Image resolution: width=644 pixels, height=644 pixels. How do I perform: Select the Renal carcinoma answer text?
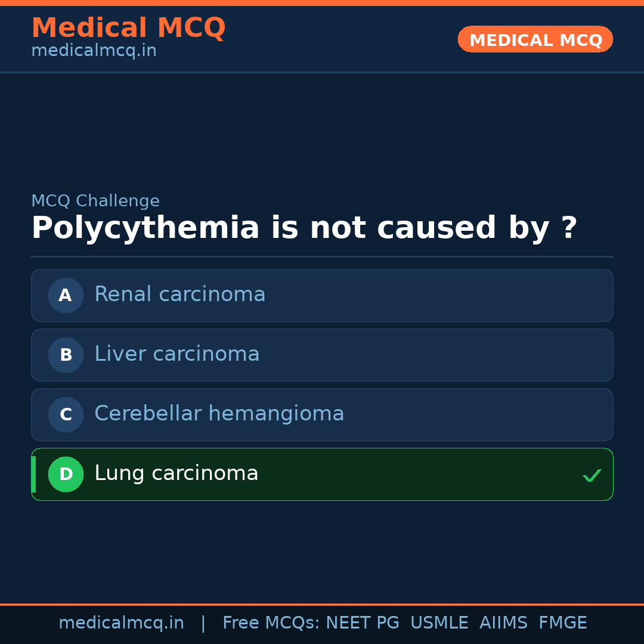click(179, 295)
